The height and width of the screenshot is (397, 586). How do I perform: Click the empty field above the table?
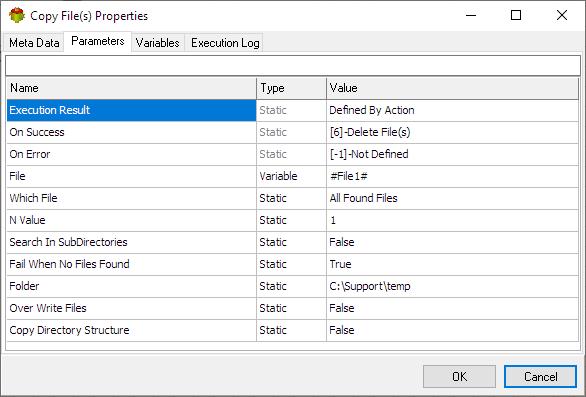pyautogui.click(x=293, y=66)
